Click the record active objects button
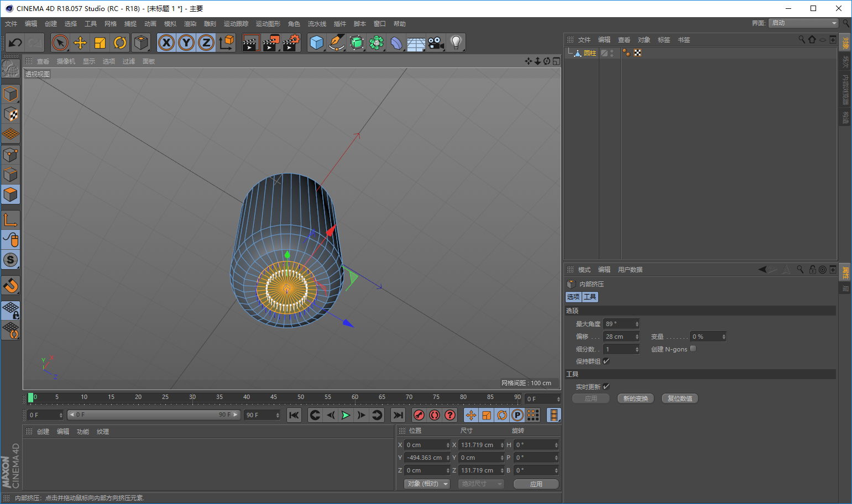This screenshot has height=504, width=852. click(419, 415)
